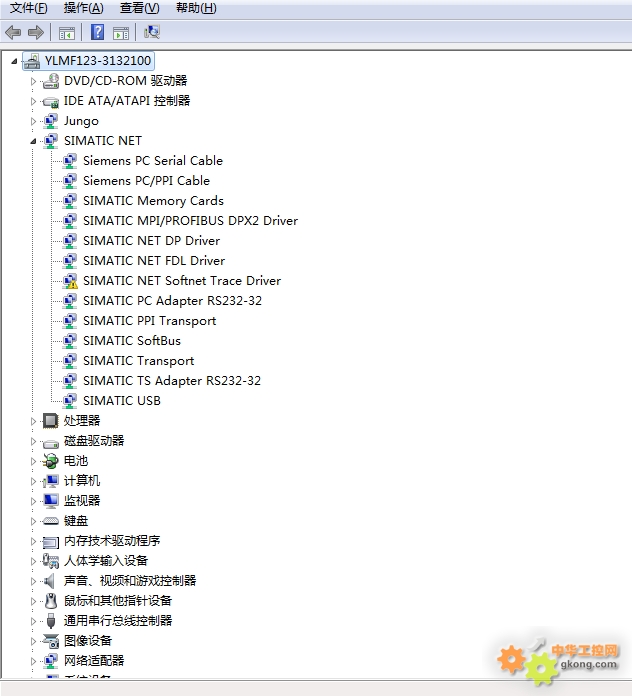Screen dimensions: 632x696
Task: Click the mouse icon for 鼠标和其他指针设备
Action: pyautogui.click(x=51, y=601)
